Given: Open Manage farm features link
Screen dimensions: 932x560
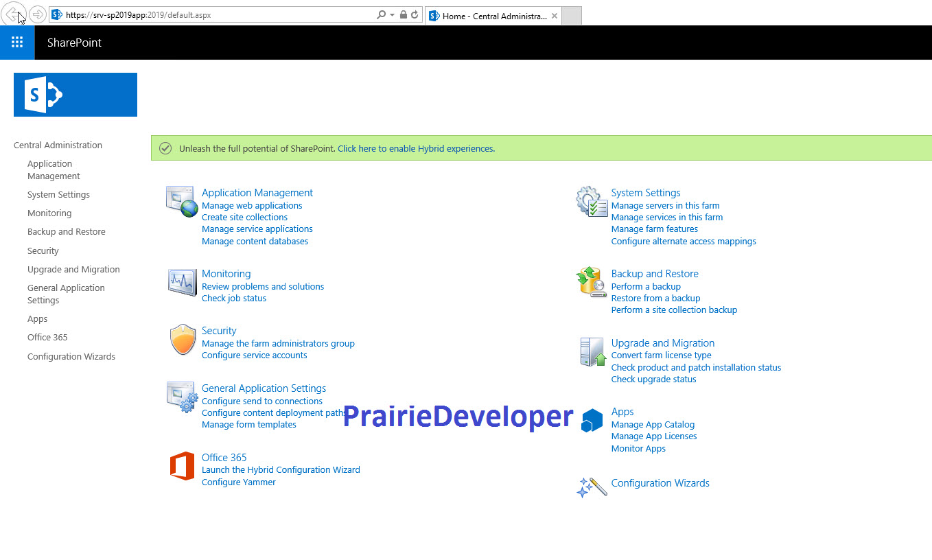Looking at the screenshot, I should click(655, 229).
